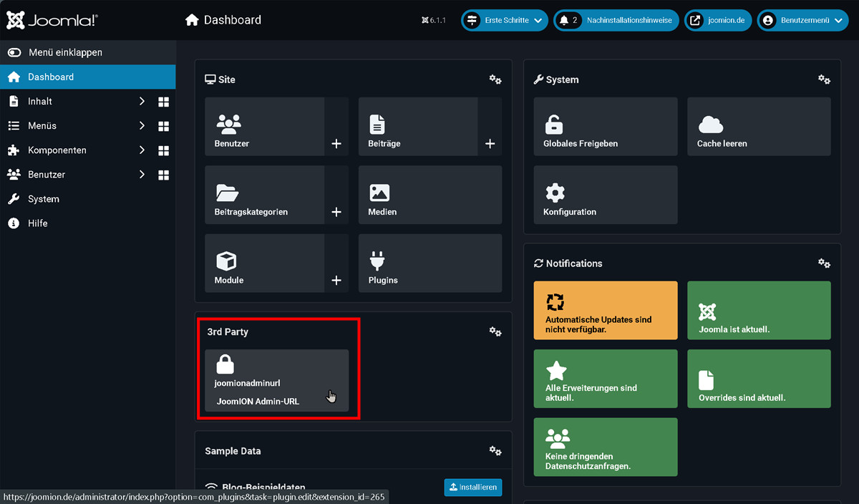This screenshot has width=859, height=504.
Task: Open Alle Erweiterungen sind aktuell notification
Action: tap(606, 378)
